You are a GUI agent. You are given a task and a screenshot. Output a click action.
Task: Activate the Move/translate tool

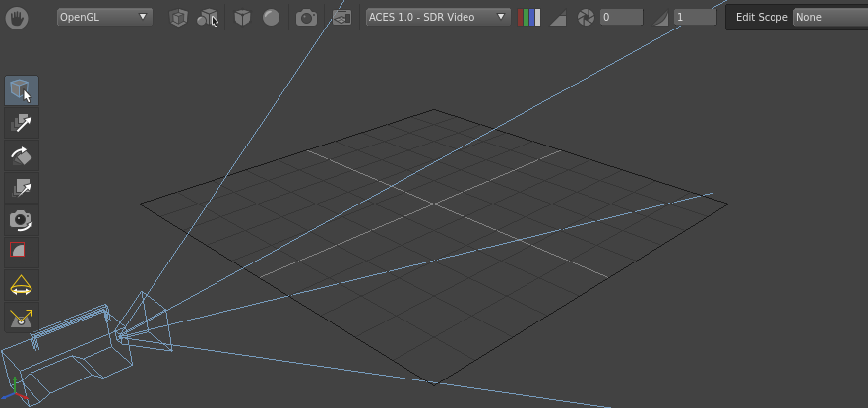coord(22,123)
